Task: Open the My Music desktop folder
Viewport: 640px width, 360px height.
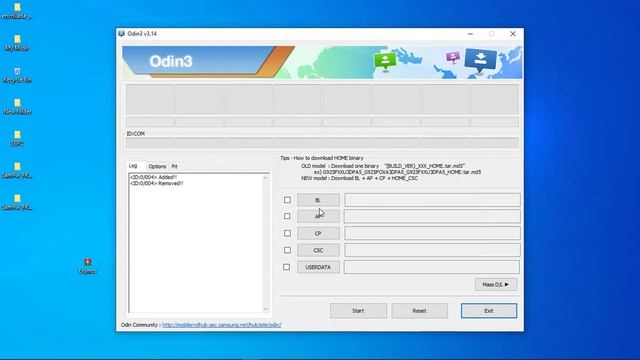Action: coord(17,42)
